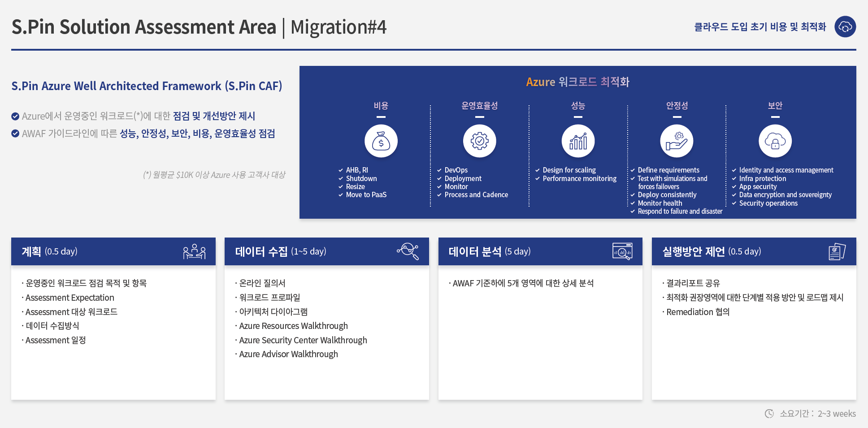
Task: Click the cloud sync icon in header
Action: click(x=845, y=27)
